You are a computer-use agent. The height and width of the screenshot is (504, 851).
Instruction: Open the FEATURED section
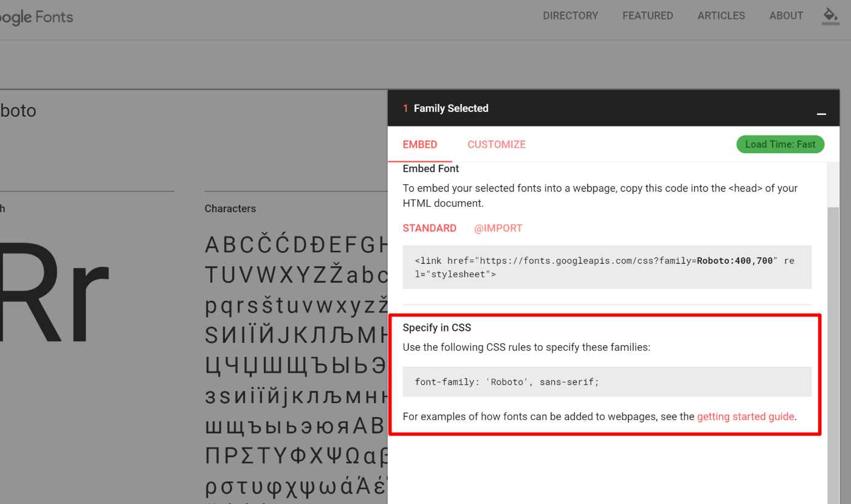647,16
